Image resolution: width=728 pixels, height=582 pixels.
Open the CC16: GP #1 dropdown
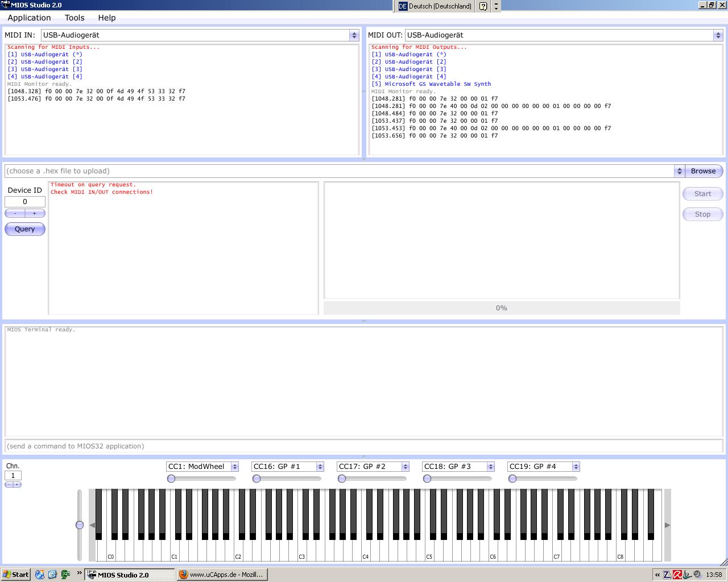click(x=320, y=467)
